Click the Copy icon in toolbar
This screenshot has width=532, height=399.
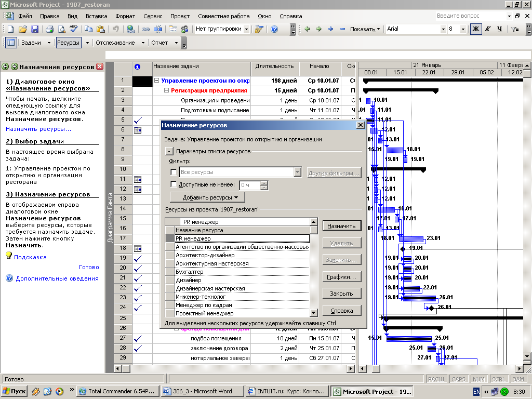coord(88,29)
